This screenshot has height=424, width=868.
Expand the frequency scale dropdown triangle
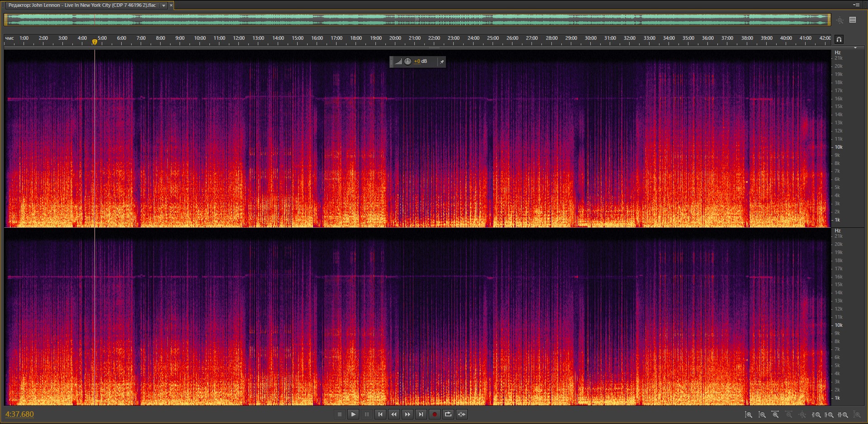pos(855,48)
